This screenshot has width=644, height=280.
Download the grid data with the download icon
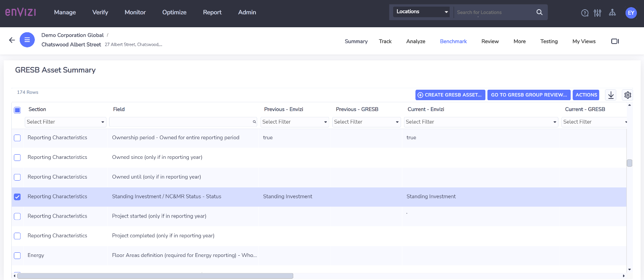pyautogui.click(x=611, y=95)
